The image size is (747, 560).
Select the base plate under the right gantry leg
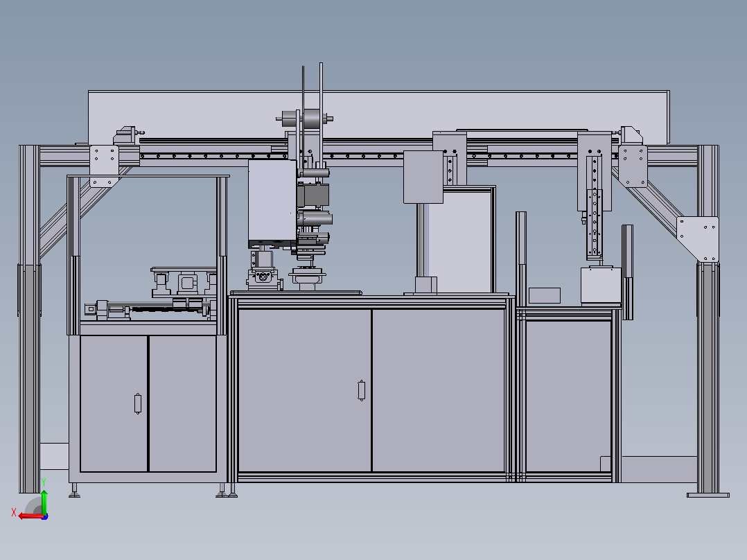(708, 495)
